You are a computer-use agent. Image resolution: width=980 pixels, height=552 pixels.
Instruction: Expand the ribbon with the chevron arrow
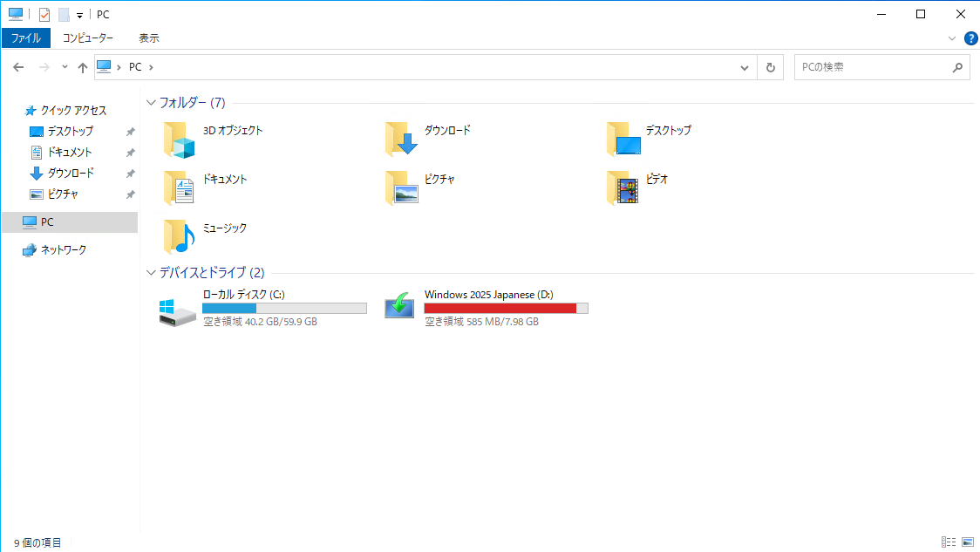(x=952, y=38)
